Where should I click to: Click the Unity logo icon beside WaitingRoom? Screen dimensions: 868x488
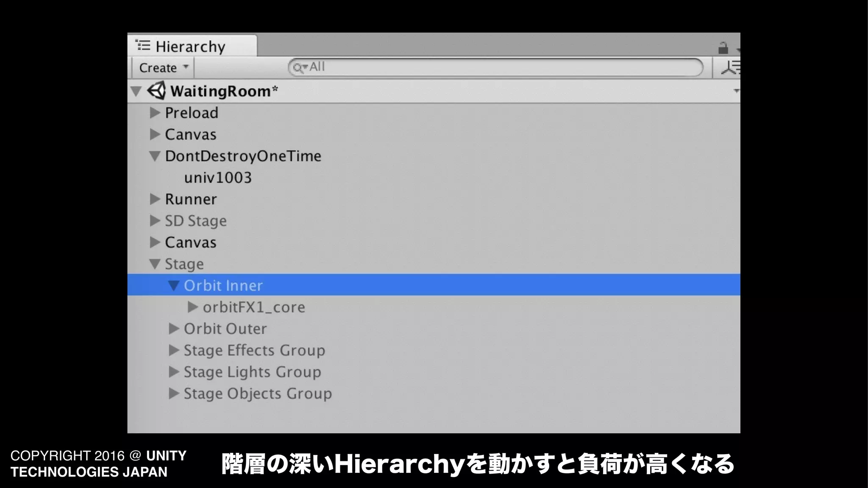156,91
